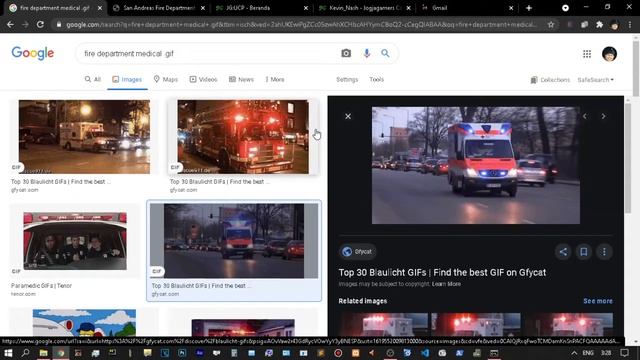Switch to the Maps tab
The width and height of the screenshot is (640, 360).
165,79
